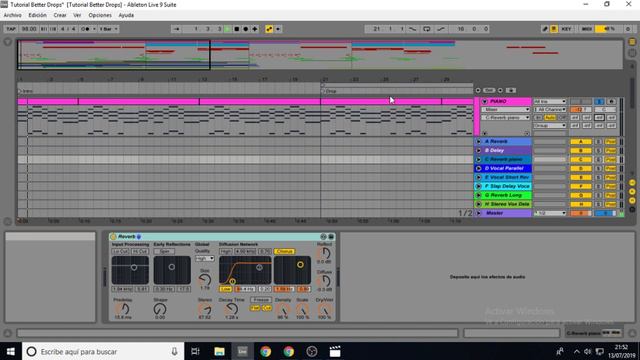
Task: Solo the B Delay return track
Action: (x=598, y=150)
